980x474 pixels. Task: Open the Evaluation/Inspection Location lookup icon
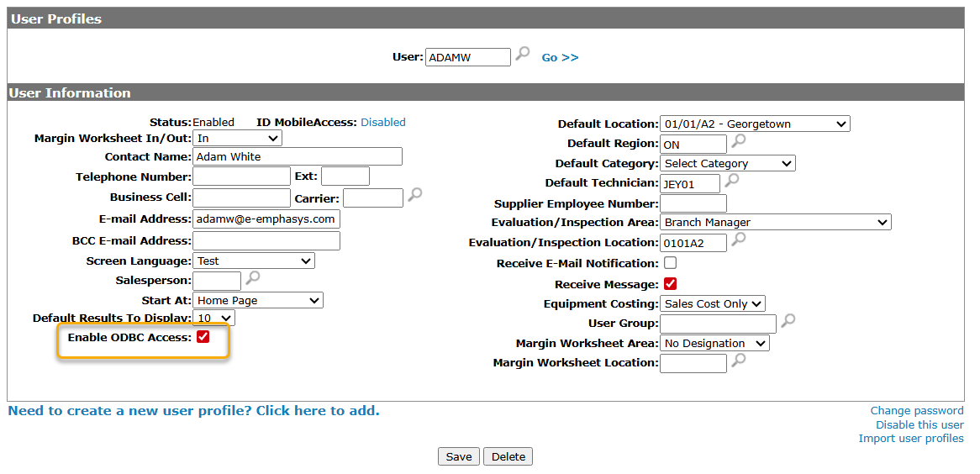pyautogui.click(x=738, y=240)
